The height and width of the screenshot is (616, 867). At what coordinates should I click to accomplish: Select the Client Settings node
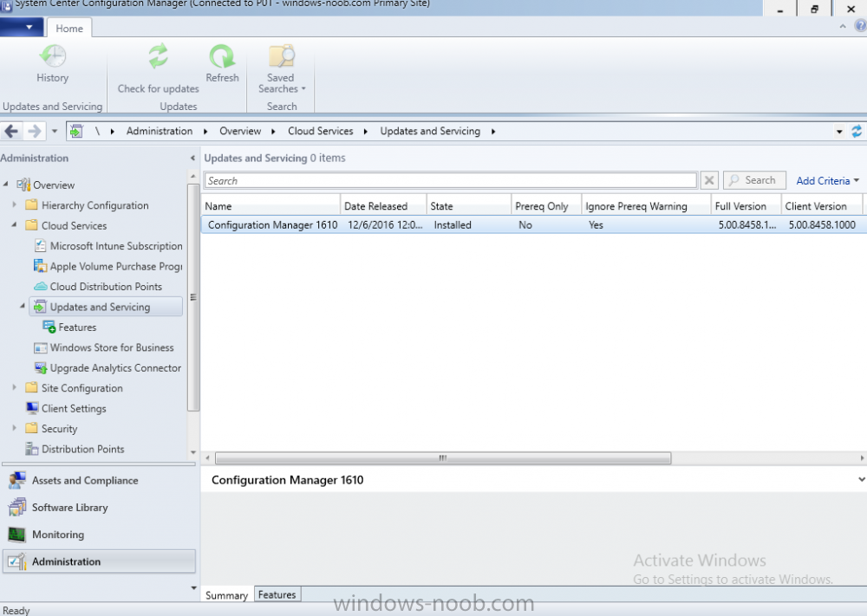point(67,408)
